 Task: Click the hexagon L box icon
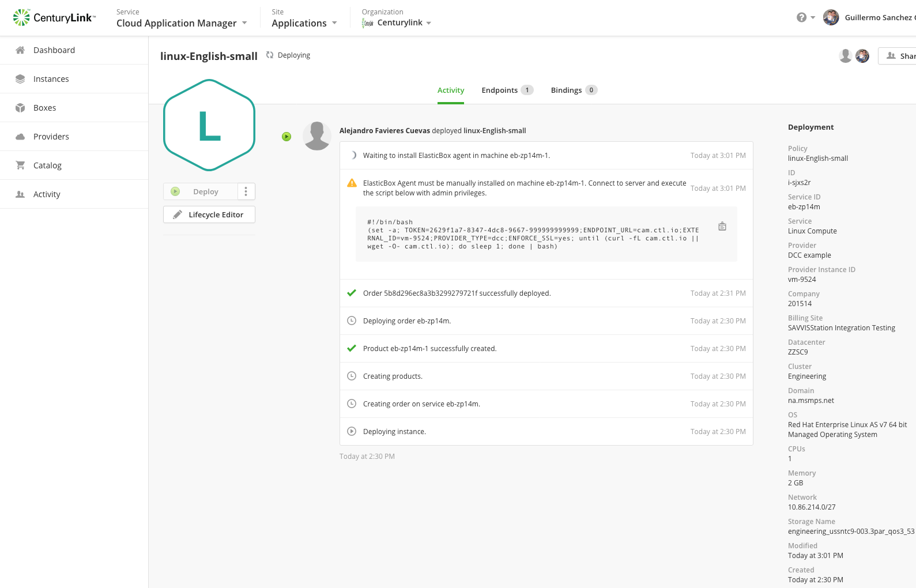(209, 125)
